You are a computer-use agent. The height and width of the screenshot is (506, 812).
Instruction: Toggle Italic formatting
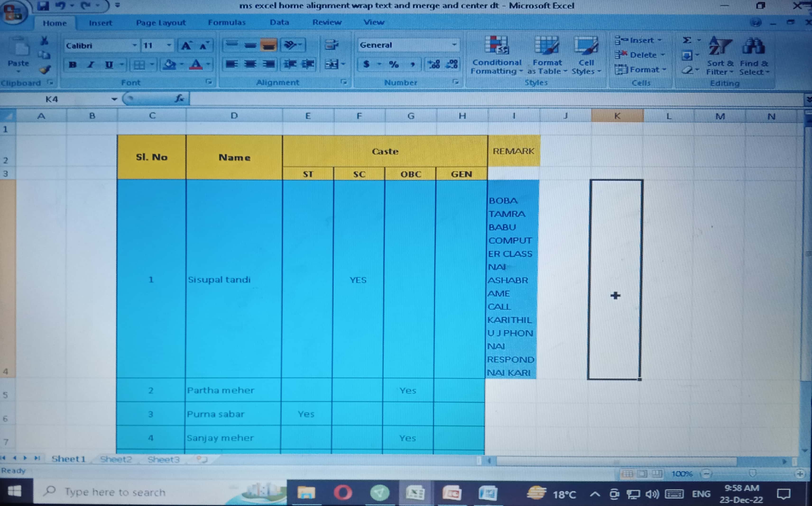coord(90,64)
